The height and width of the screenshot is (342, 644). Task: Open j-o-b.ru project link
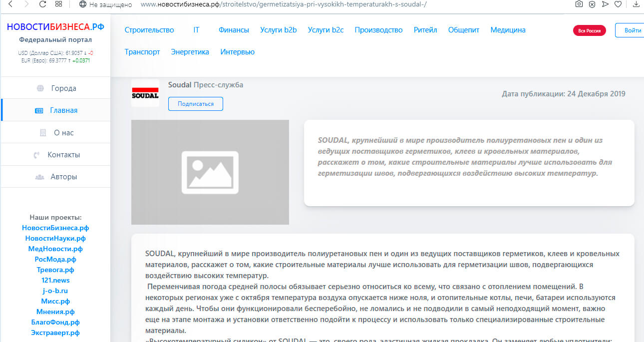(55, 291)
